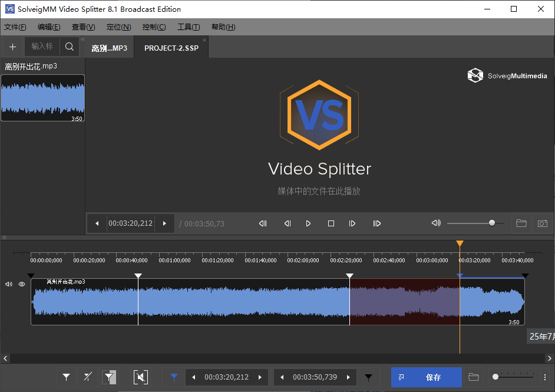
Task: Open the 文件(F) menu
Action: pyautogui.click(x=15, y=27)
